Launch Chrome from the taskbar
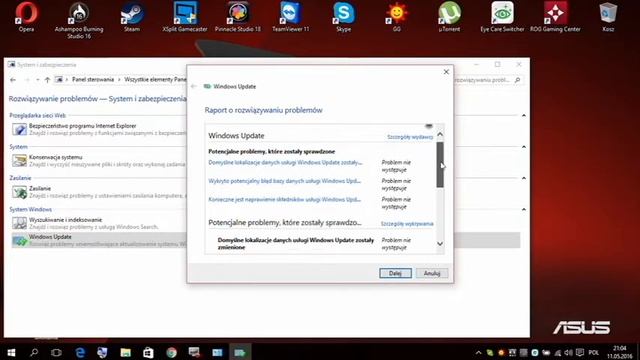This screenshot has height=360, width=640. point(171,352)
